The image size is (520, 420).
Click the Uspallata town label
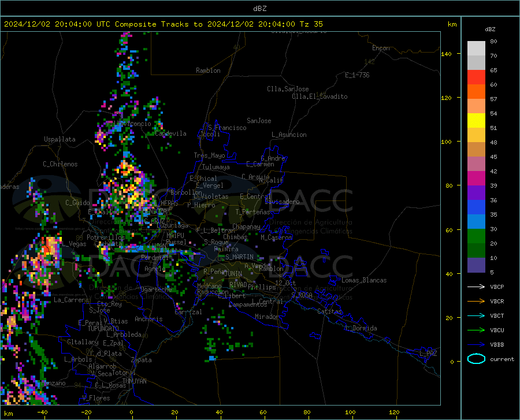(x=60, y=139)
